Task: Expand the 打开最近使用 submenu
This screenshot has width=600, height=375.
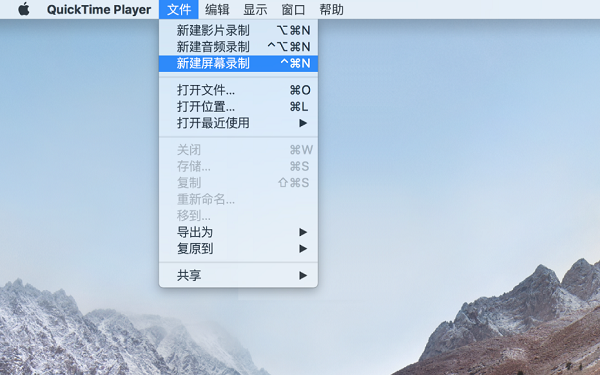Action: tap(238, 123)
